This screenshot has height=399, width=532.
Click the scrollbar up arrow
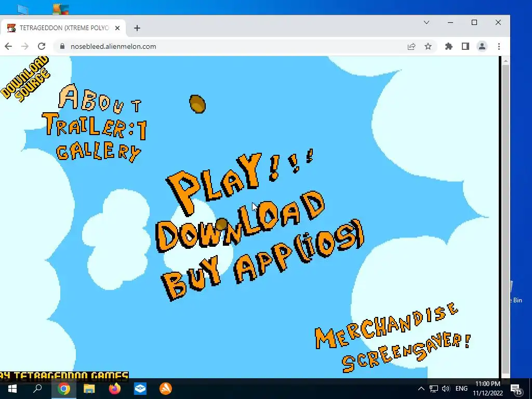point(506,61)
